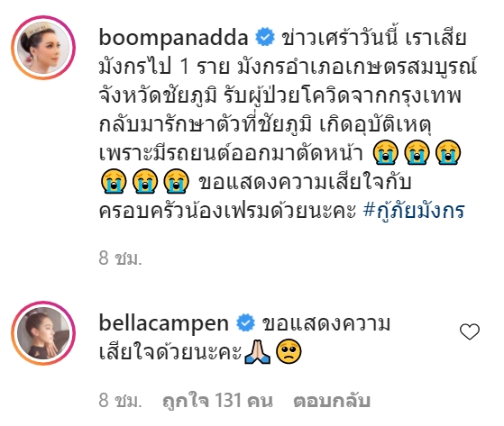
Task: Click the bellacampen username
Action: point(164,323)
